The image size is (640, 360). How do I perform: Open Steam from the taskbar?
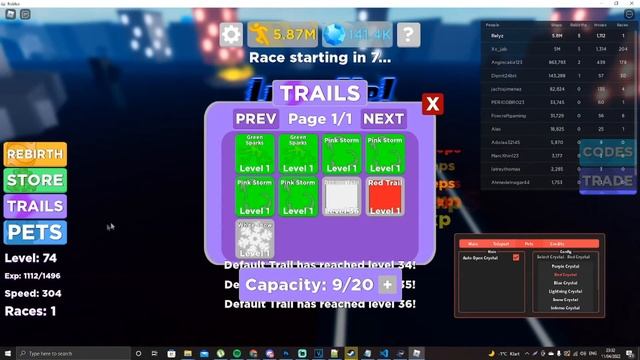pos(351,353)
